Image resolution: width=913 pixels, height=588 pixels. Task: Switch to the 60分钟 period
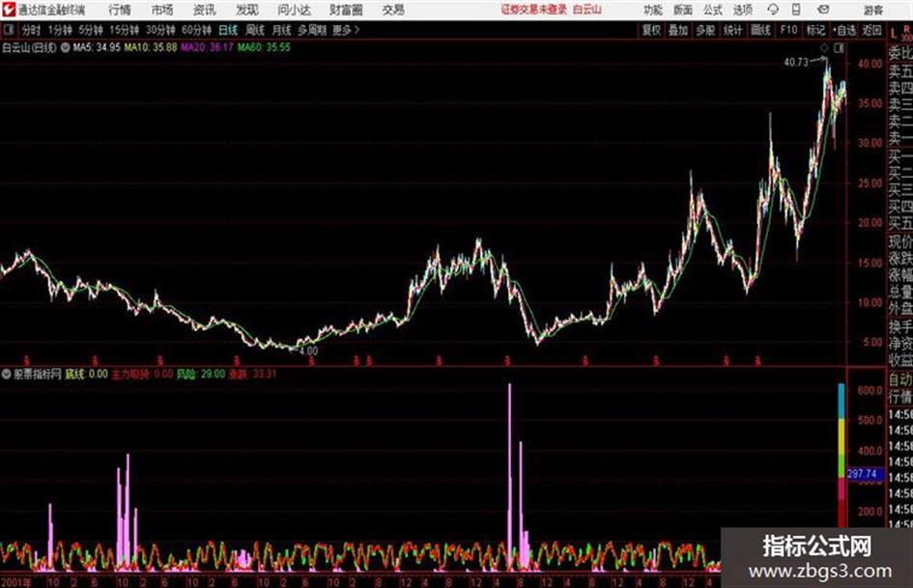pos(196,30)
